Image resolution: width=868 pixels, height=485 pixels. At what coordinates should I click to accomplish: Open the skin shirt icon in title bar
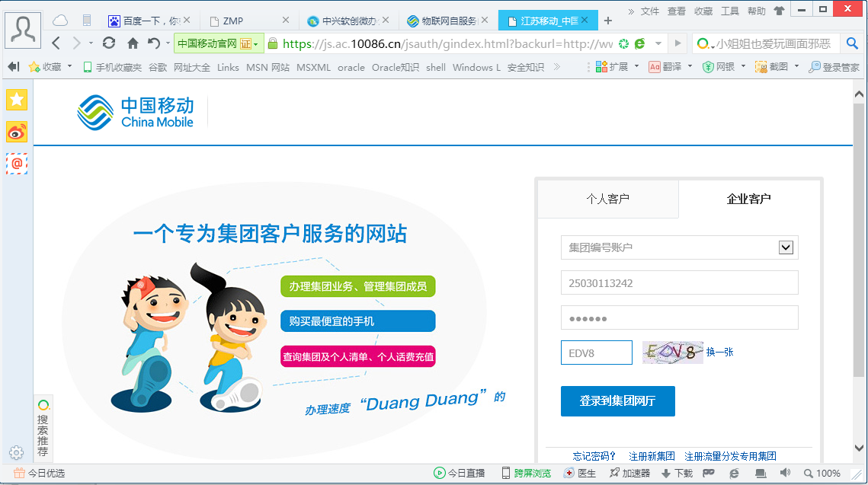pyautogui.click(x=779, y=11)
